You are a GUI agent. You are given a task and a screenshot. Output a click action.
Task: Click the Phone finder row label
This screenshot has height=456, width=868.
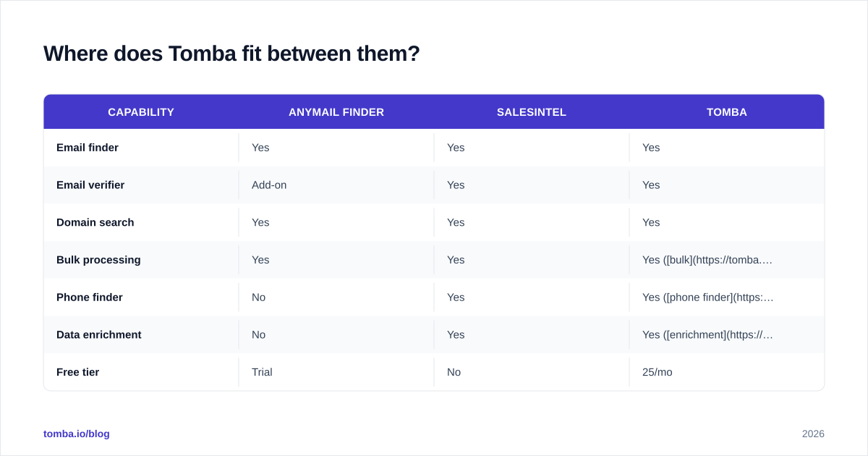point(90,297)
